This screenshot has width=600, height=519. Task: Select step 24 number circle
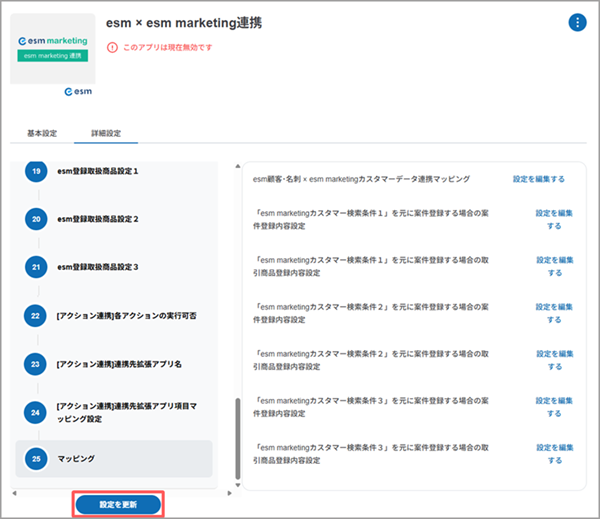point(35,412)
